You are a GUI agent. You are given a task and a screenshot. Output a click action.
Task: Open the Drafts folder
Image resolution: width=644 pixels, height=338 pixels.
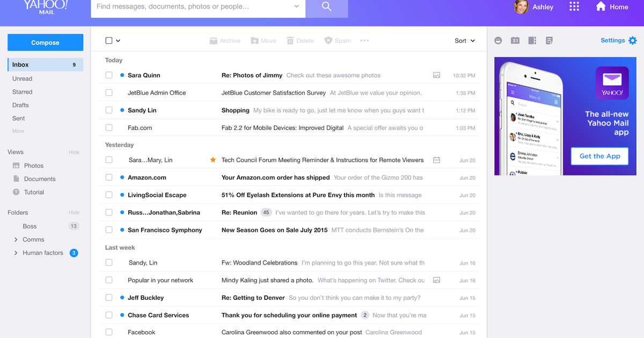pos(20,105)
